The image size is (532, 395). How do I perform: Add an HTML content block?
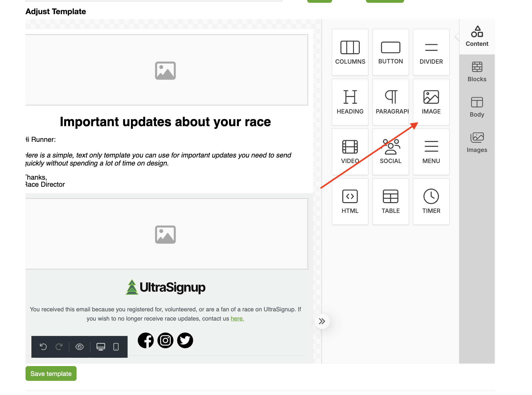pos(350,201)
